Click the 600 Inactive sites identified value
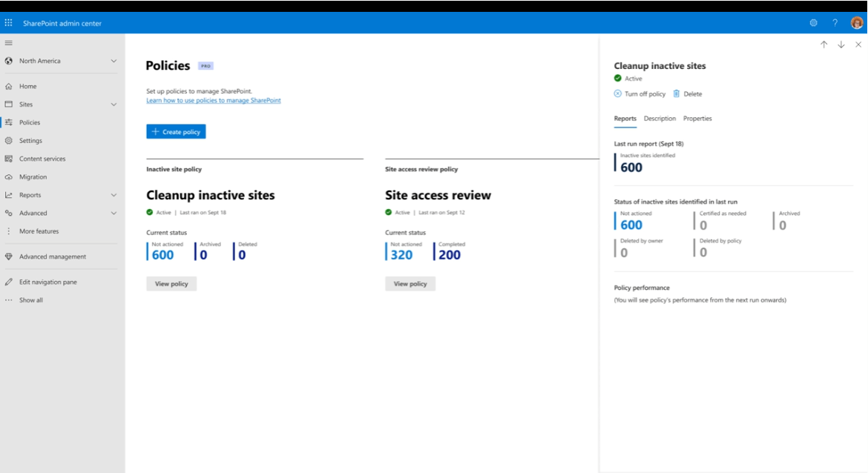 tap(631, 168)
